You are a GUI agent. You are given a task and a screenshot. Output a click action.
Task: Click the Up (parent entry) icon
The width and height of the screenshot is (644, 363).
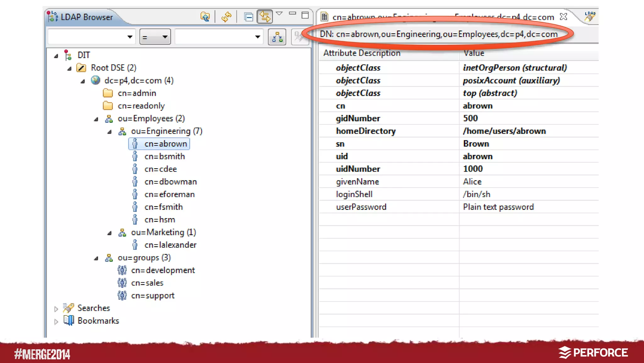205,17
